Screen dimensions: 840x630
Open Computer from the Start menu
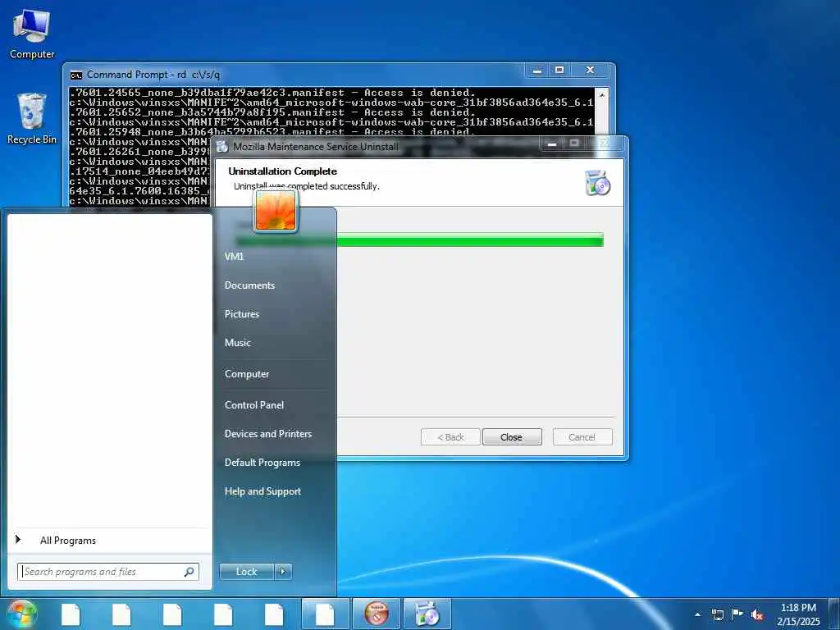click(x=246, y=374)
